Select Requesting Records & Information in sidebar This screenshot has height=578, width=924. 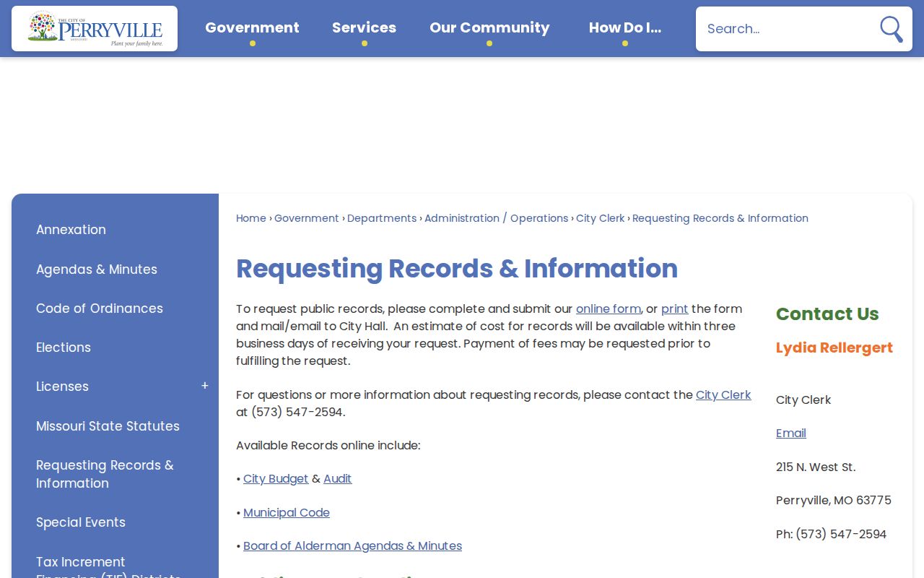coord(105,474)
